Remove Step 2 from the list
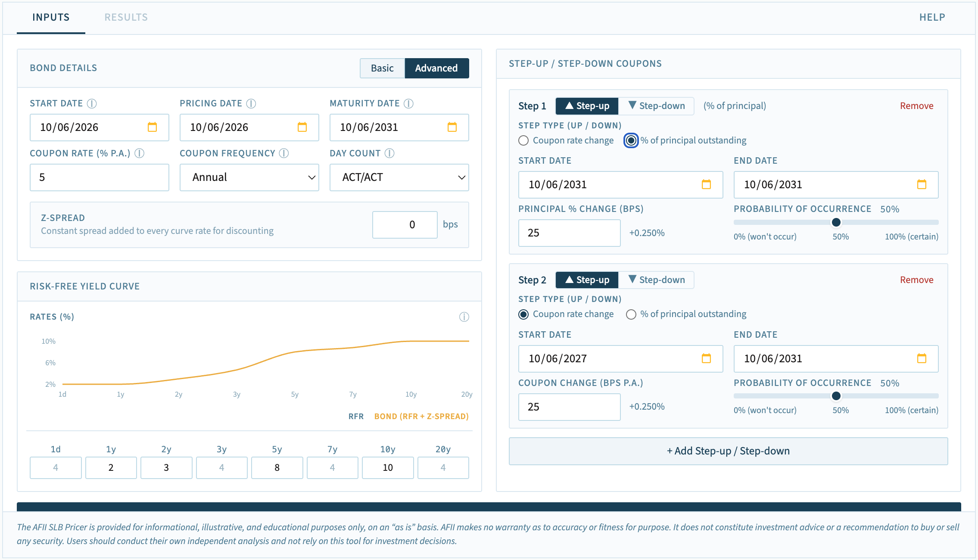Screen dimensions: 978x560 click(916, 280)
